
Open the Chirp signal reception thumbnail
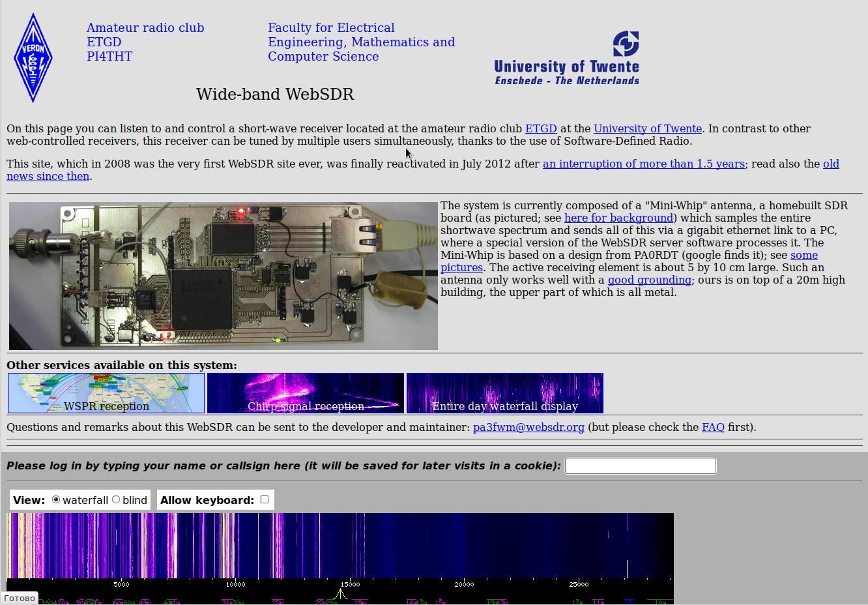click(x=306, y=393)
